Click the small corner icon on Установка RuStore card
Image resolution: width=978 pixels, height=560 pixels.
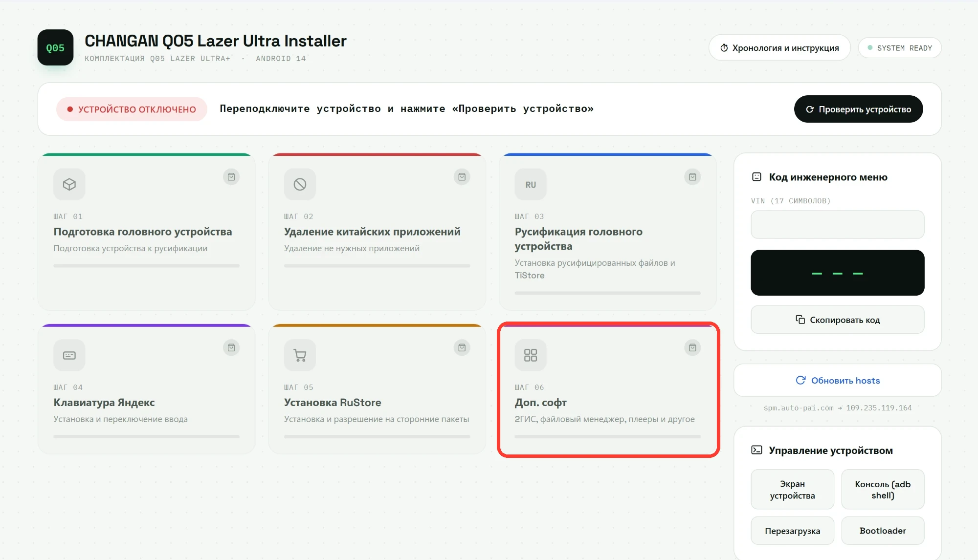[462, 348]
